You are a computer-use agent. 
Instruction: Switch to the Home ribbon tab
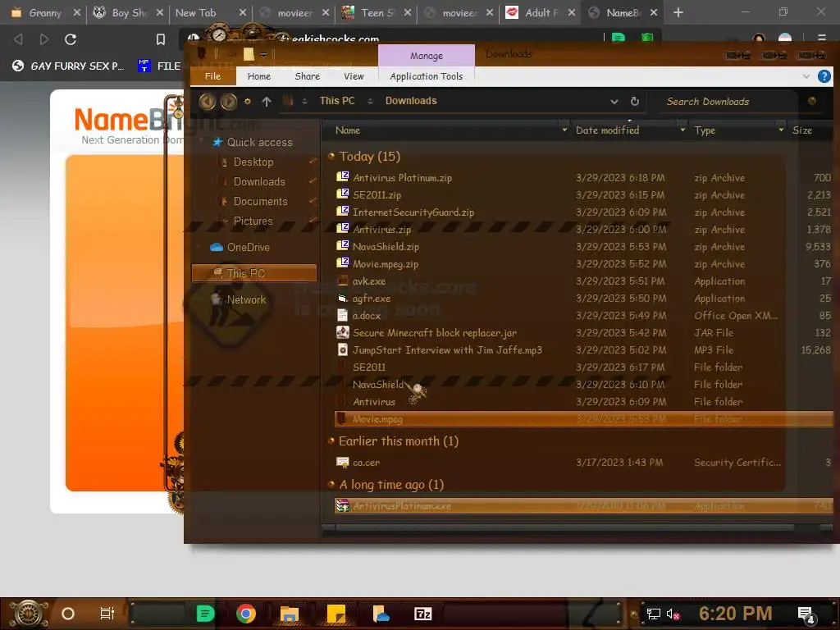258,76
